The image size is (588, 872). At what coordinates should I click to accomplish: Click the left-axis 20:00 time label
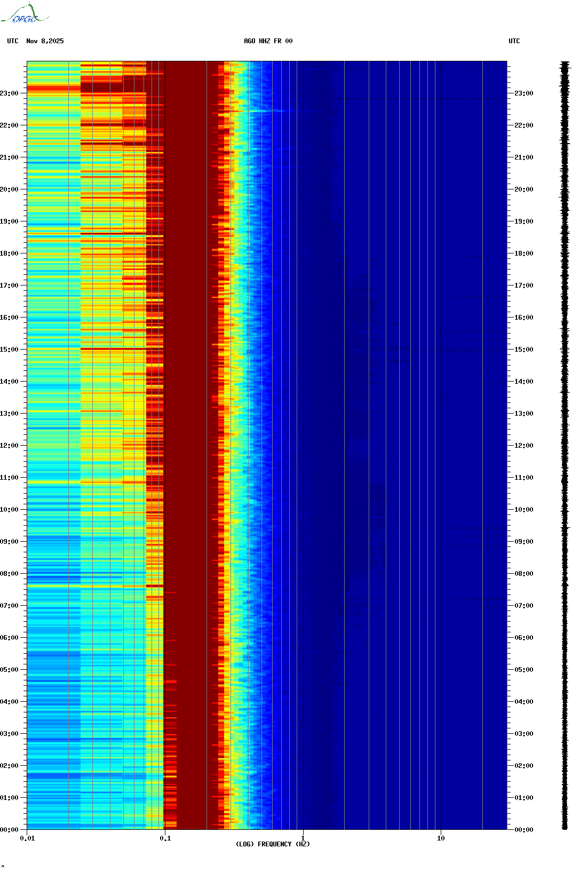tap(9, 189)
